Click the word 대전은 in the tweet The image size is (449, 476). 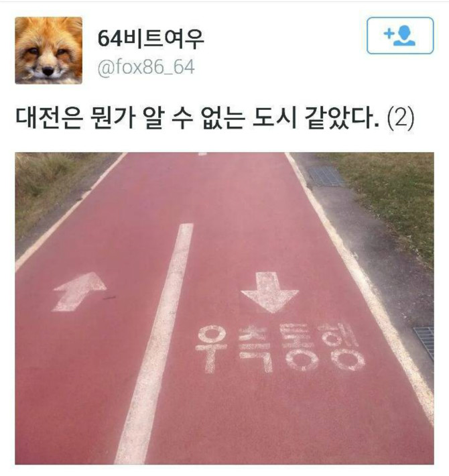(x=48, y=118)
